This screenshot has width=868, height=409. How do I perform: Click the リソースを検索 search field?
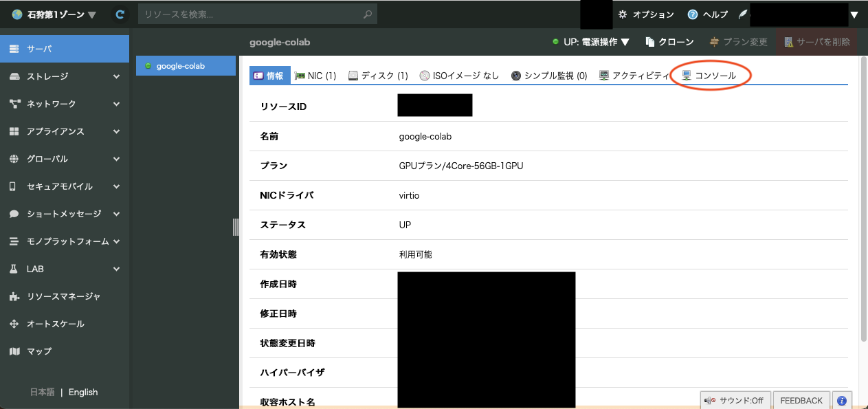click(x=258, y=14)
